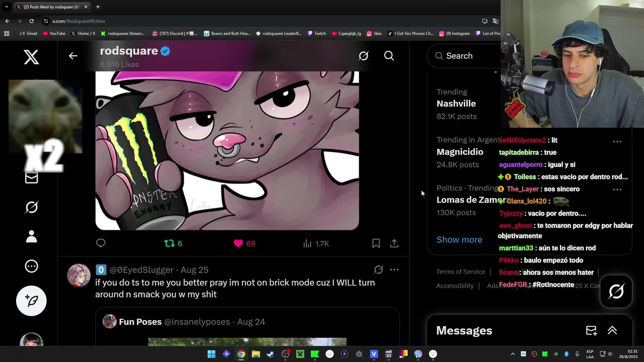Open Windows Start menu
Viewport: 644px width, 362px height.
pos(211,354)
